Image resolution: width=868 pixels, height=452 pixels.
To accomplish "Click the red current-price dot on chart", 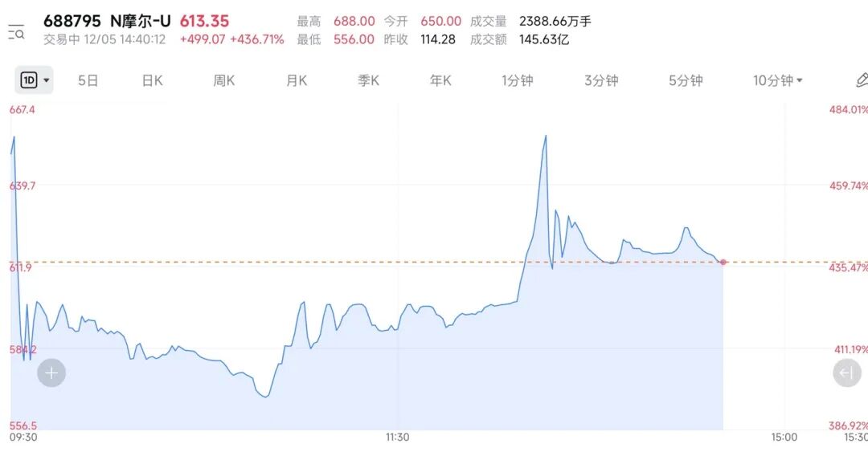I will [x=723, y=263].
